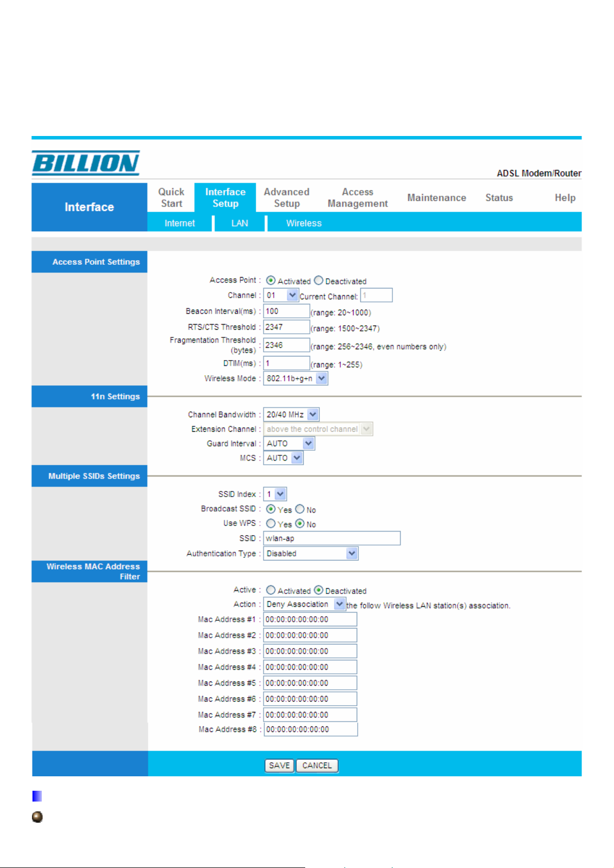Viewport: 614px width, 868px height.
Task: Open the Wireless sub-tab
Action: tap(304, 223)
